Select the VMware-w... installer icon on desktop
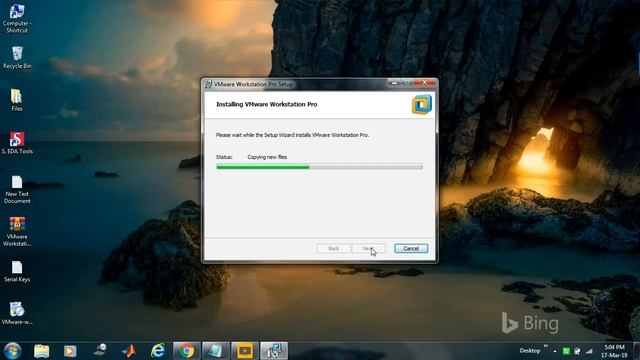Viewport: 640px width, 360px height. pos(17,313)
